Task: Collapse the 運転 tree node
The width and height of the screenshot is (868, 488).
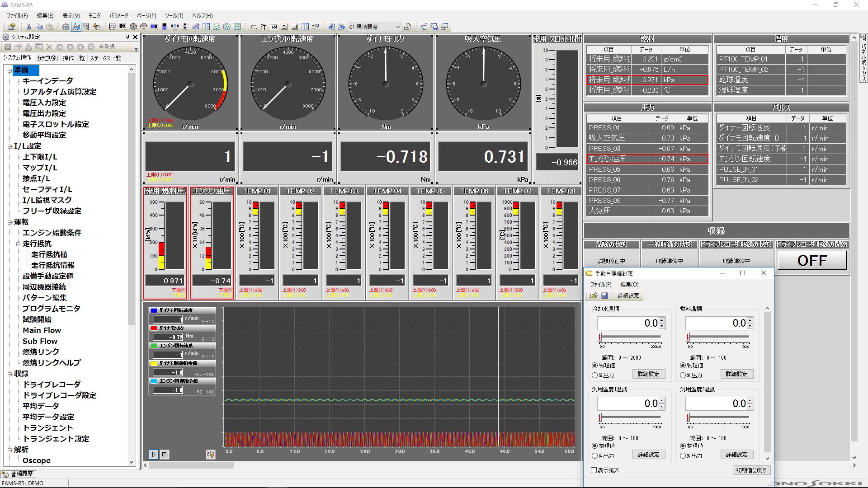Action: [x=10, y=222]
